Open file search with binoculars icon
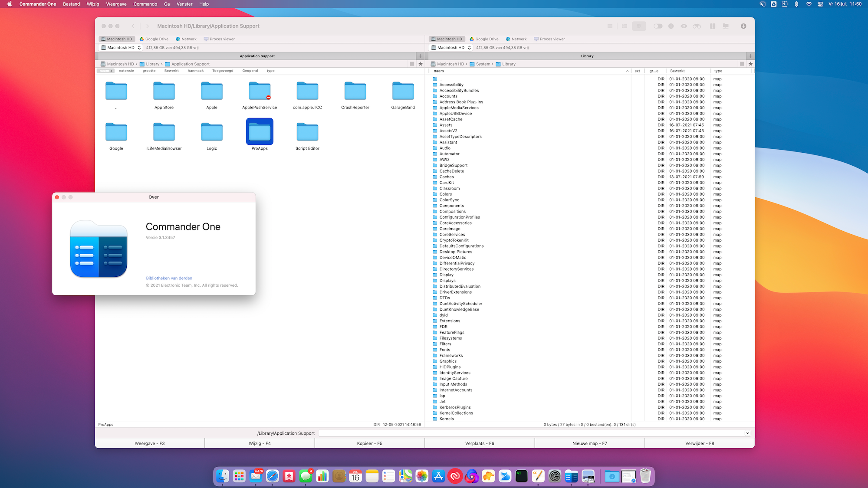The height and width of the screenshot is (488, 868). (x=697, y=26)
